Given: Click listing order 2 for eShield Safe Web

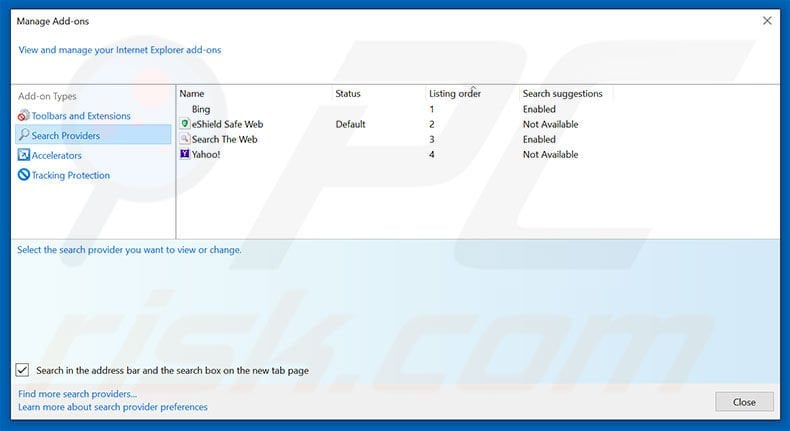Looking at the screenshot, I should pos(432,124).
